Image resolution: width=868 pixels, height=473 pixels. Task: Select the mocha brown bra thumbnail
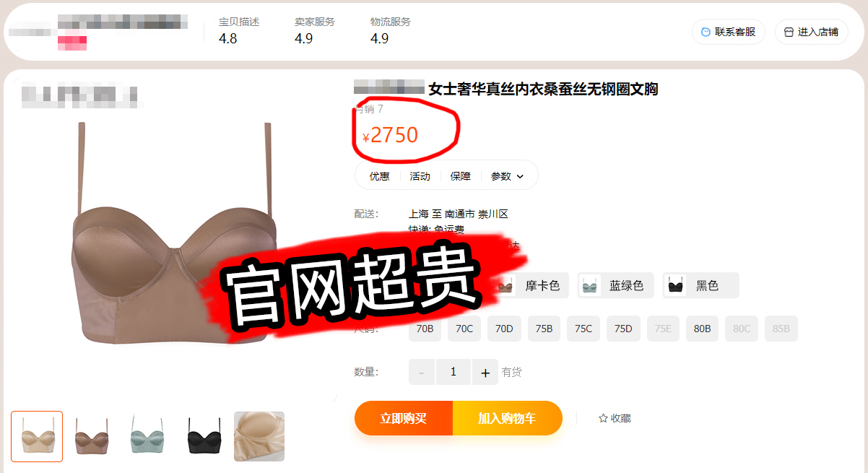(92, 436)
